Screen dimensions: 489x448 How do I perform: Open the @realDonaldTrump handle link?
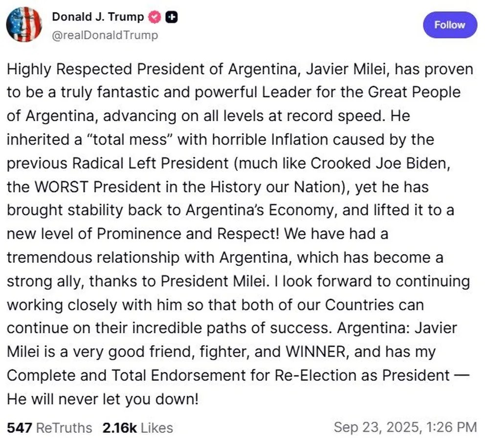[x=105, y=36]
